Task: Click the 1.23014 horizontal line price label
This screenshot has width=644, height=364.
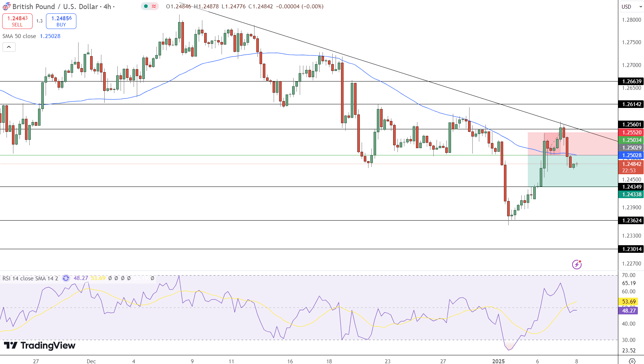Action: 632,249
